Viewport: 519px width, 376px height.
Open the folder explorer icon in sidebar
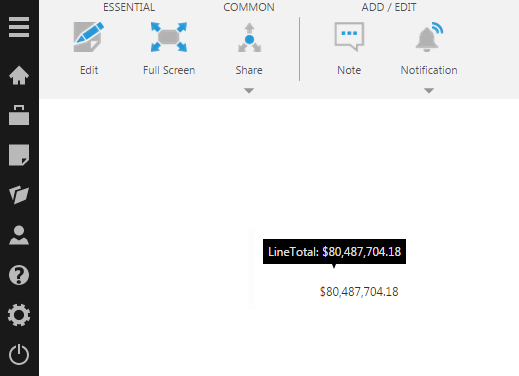(x=19, y=195)
